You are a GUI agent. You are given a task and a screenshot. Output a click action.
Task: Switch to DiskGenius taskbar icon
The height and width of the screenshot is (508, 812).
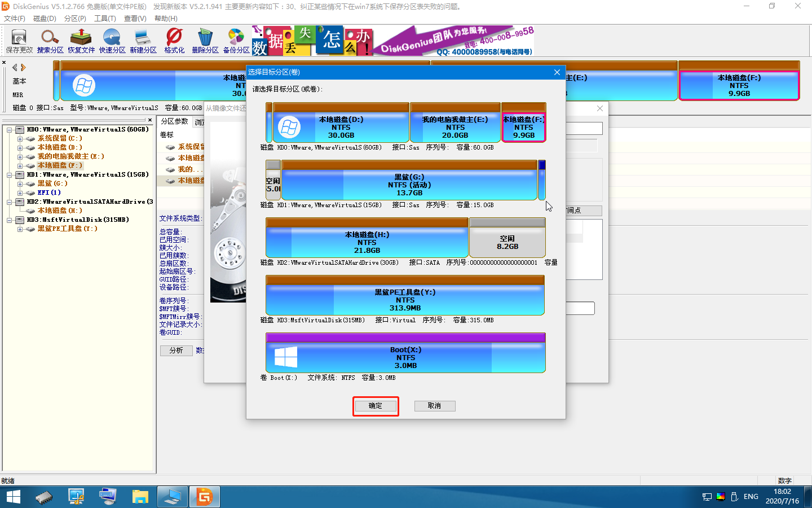pyautogui.click(x=204, y=497)
